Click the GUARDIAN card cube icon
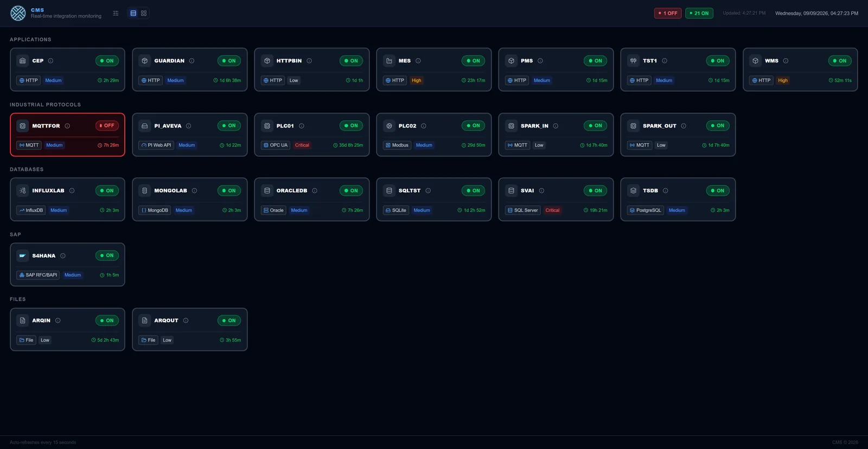The image size is (868, 449). pos(144,61)
